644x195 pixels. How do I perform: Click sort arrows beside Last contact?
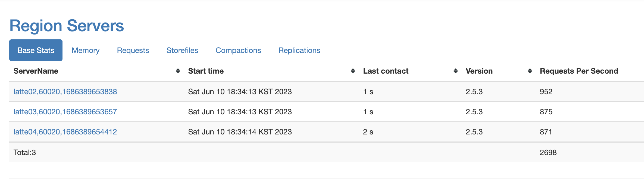click(455, 71)
